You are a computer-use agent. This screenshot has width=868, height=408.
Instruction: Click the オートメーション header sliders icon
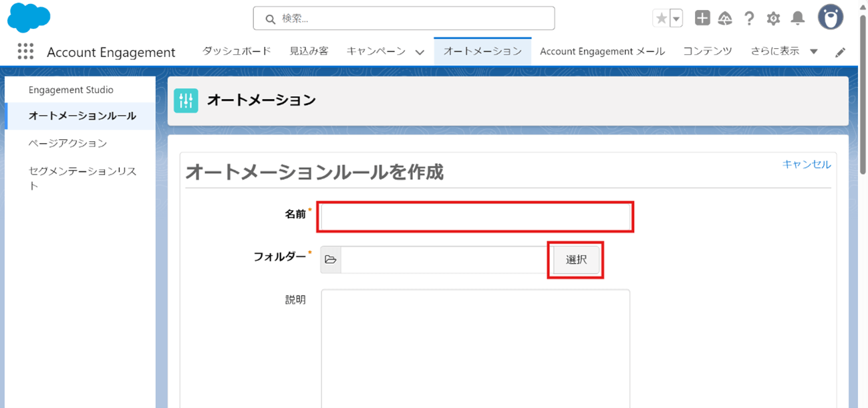[x=186, y=100]
